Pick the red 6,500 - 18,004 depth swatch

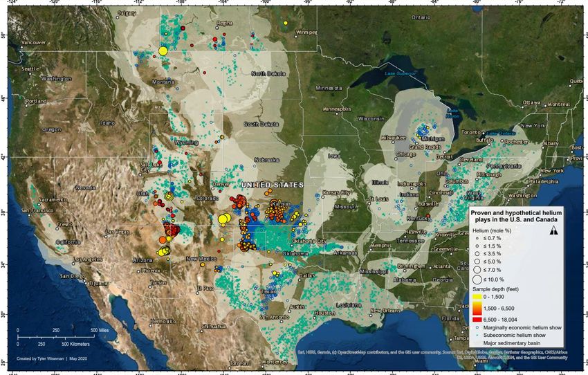coord(477,320)
